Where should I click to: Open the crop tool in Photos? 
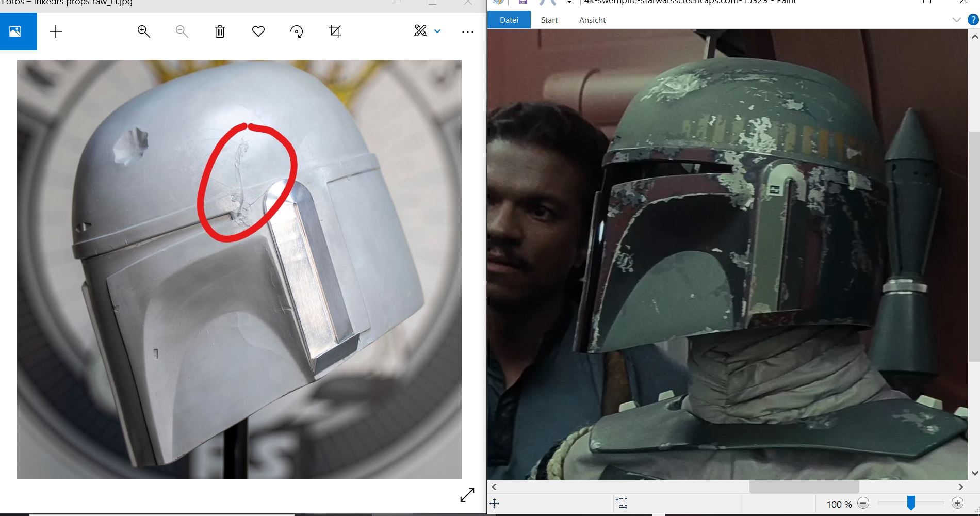tap(335, 31)
